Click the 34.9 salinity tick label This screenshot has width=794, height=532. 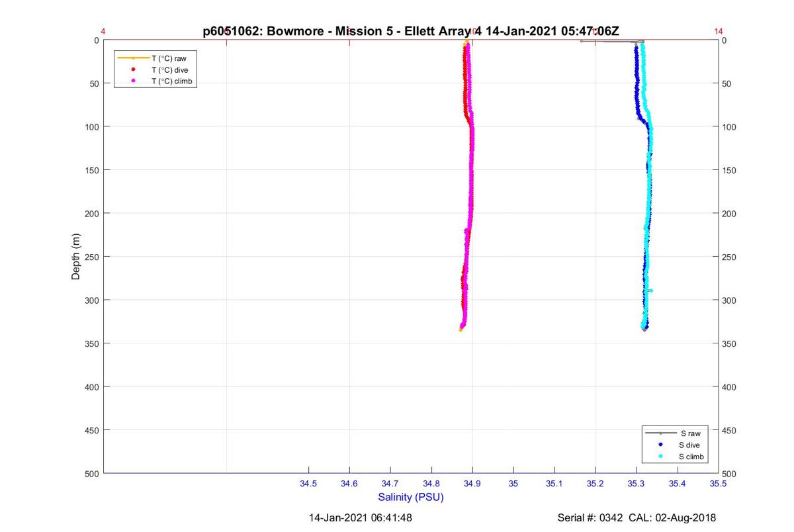(472, 484)
